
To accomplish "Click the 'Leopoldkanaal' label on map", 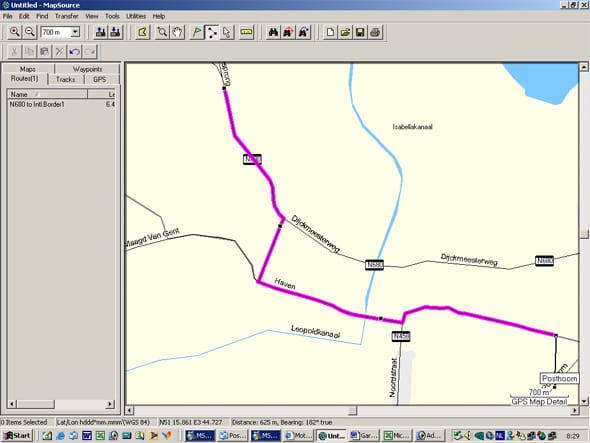I will point(316,331).
